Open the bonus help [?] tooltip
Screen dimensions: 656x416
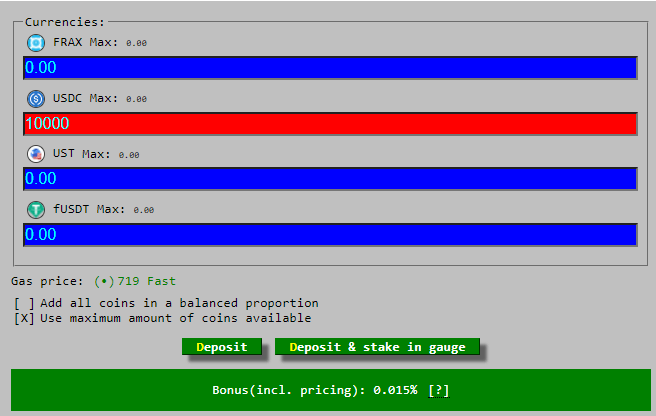[x=439, y=390]
